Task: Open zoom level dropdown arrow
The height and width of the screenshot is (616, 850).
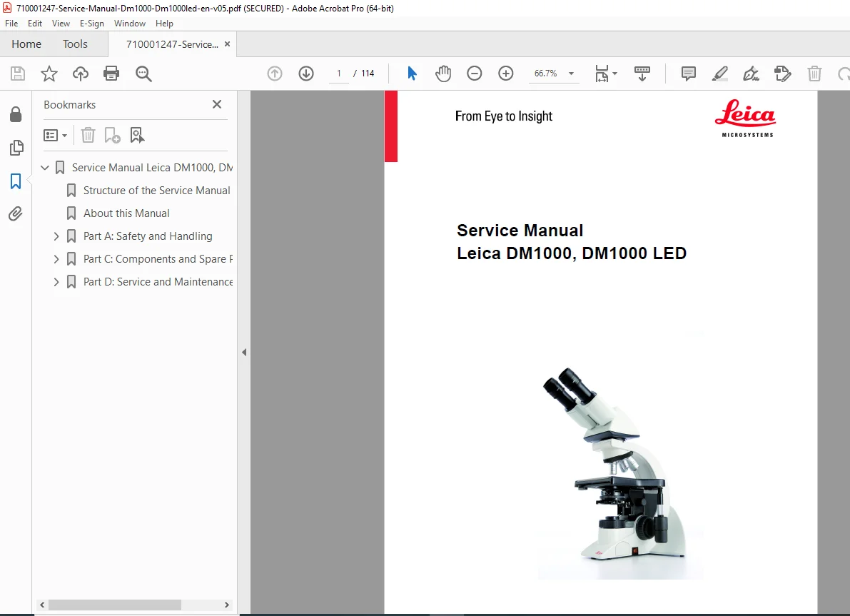Action: tap(571, 74)
